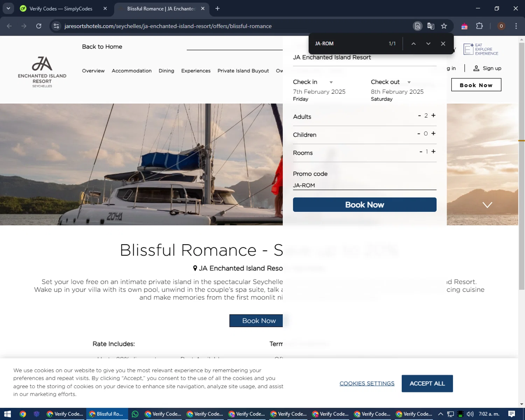Increase the number of Adults
Viewport: 525px width, 420px height.
433,115
